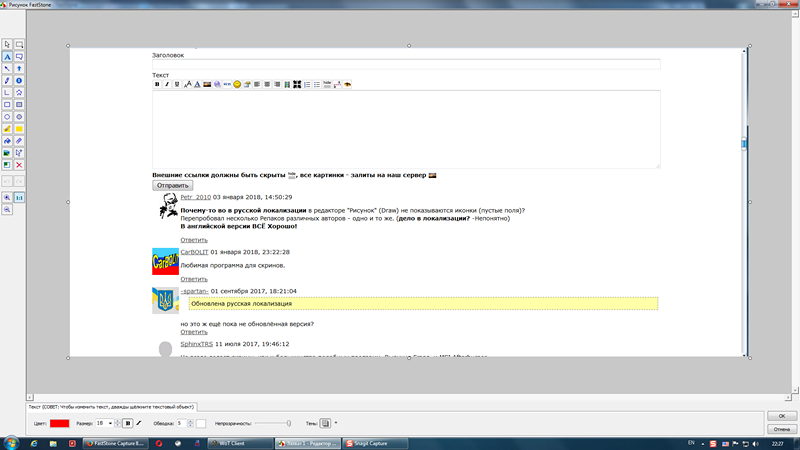Select the callout speech bubble tool
This screenshot has height=450, width=800.
coord(19,45)
